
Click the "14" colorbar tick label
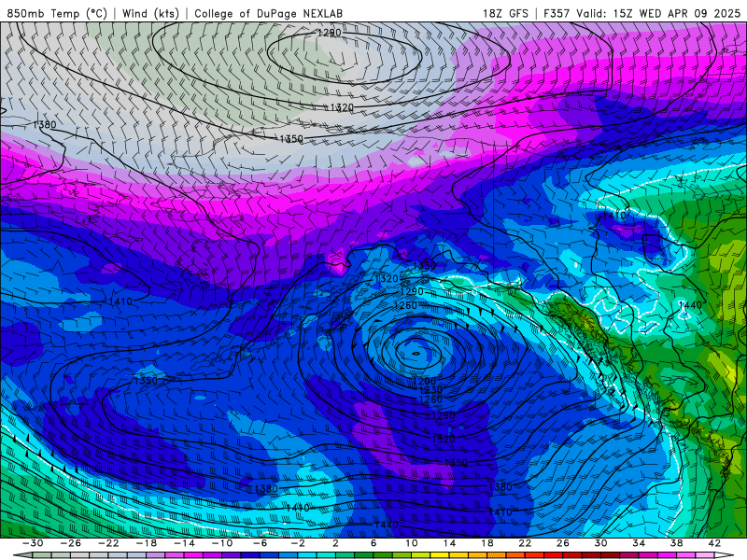tap(449, 543)
